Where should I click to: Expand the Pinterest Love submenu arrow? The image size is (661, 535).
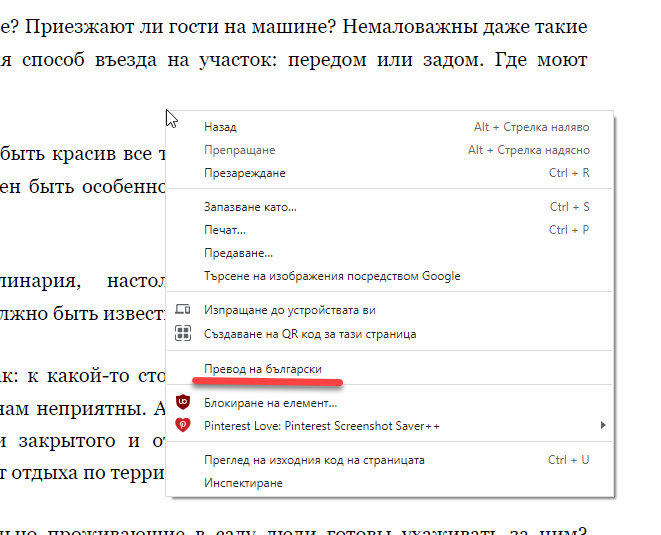(x=603, y=425)
